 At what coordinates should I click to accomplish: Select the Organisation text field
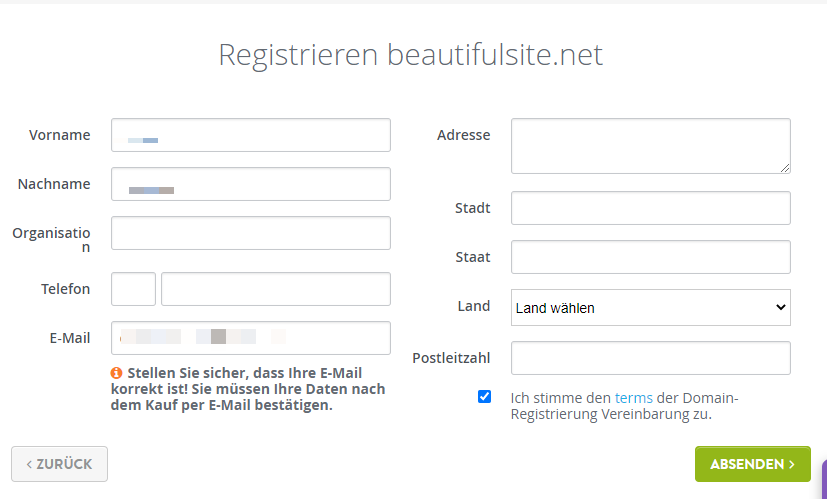[x=251, y=233]
